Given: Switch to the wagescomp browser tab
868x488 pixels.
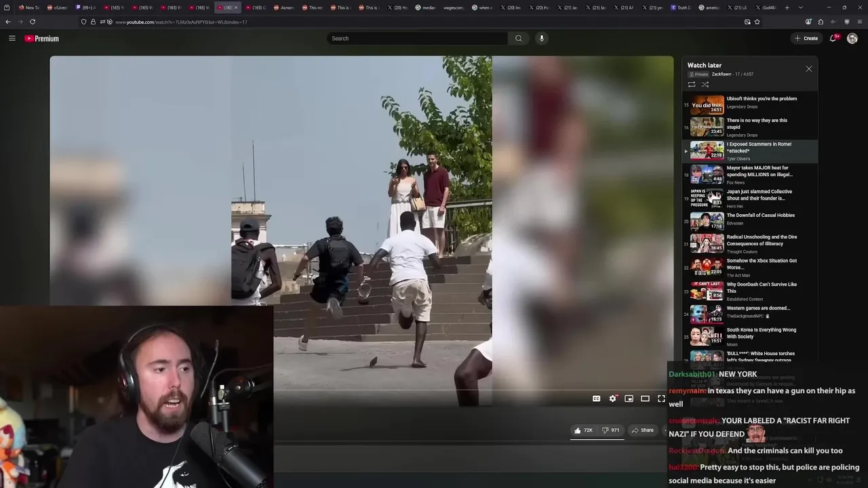Looking at the screenshot, I should [x=453, y=7].
